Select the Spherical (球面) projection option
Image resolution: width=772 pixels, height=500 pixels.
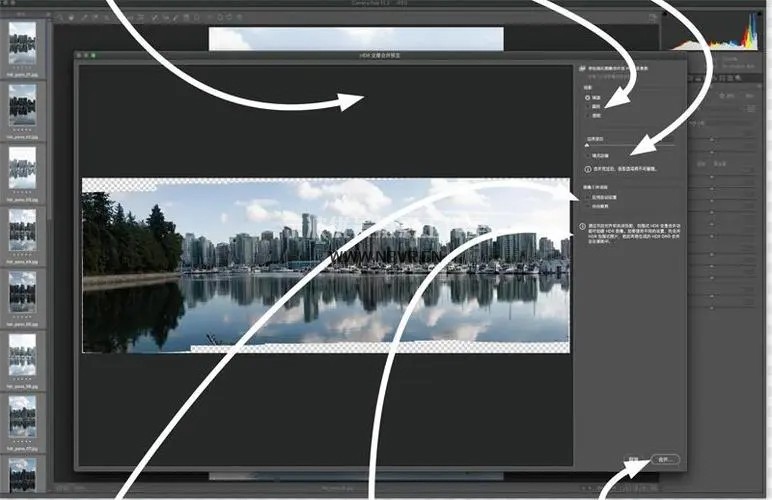point(587,97)
